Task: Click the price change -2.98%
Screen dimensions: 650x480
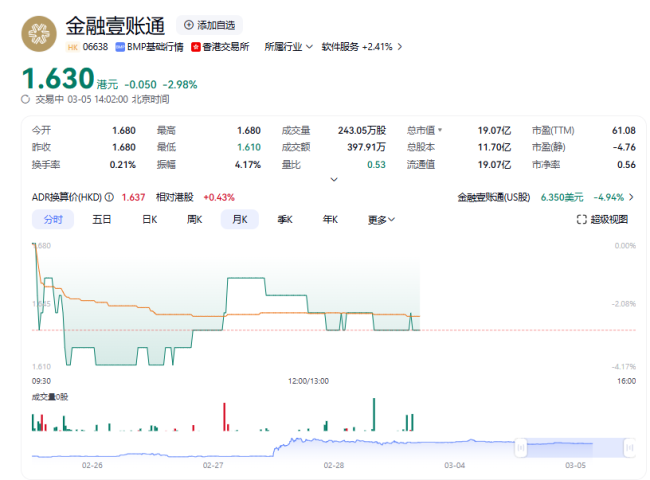Action: [180, 85]
